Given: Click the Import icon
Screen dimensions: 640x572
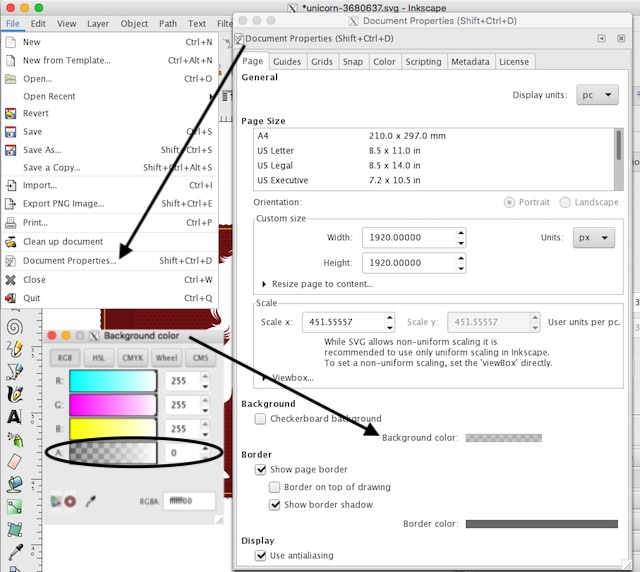Looking at the screenshot, I should click(x=11, y=185).
